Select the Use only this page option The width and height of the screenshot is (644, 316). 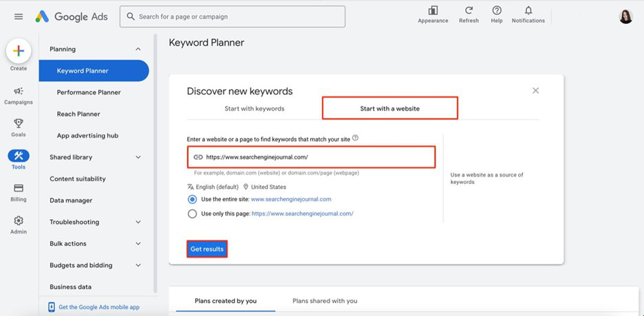pyautogui.click(x=192, y=214)
